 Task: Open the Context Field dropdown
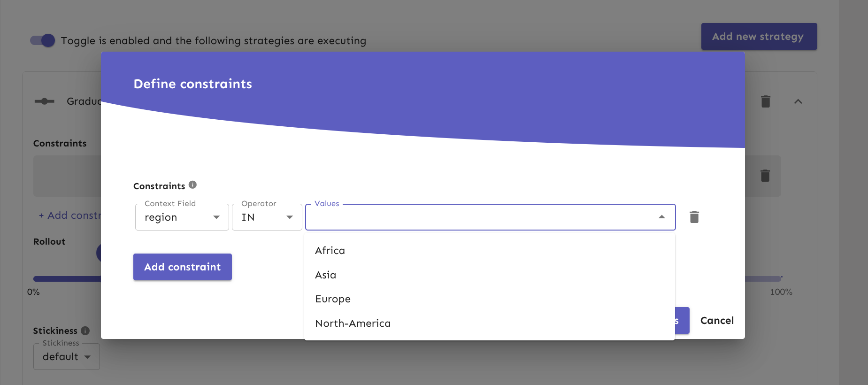pos(182,217)
